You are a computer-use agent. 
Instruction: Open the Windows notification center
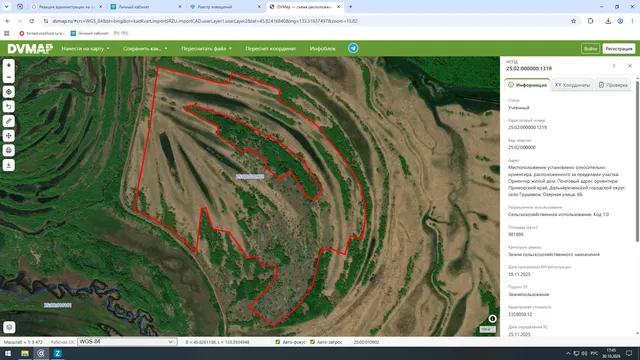pyautogui.click(x=629, y=353)
